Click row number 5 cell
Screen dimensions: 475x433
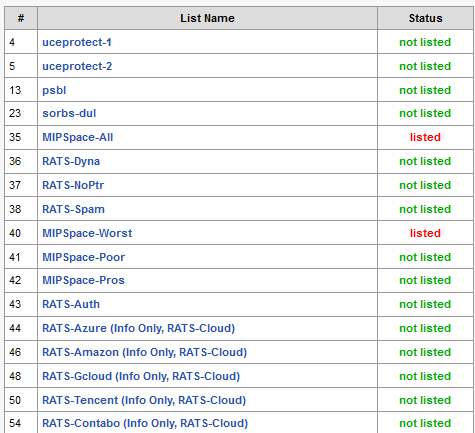(21, 66)
